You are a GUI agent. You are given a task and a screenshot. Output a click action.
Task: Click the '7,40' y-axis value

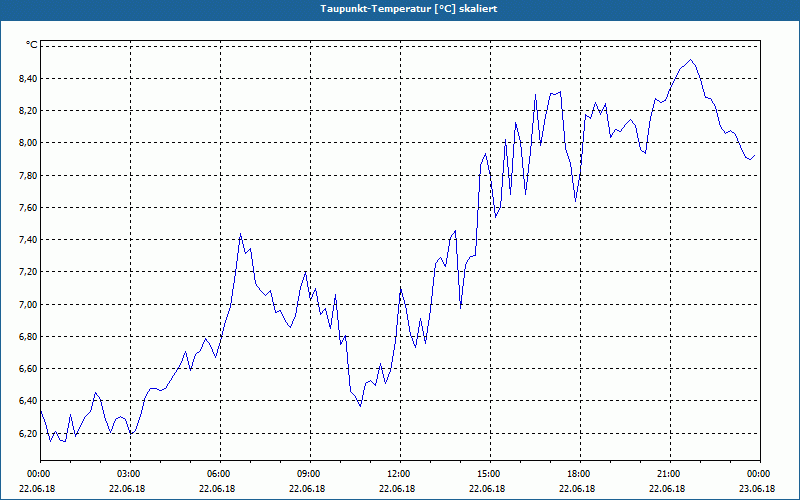coord(29,239)
